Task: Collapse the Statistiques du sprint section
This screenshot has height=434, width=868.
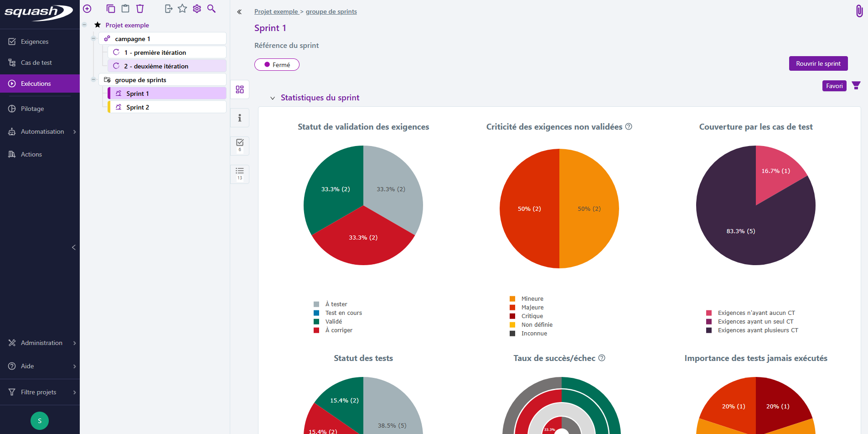Action: coord(272,98)
